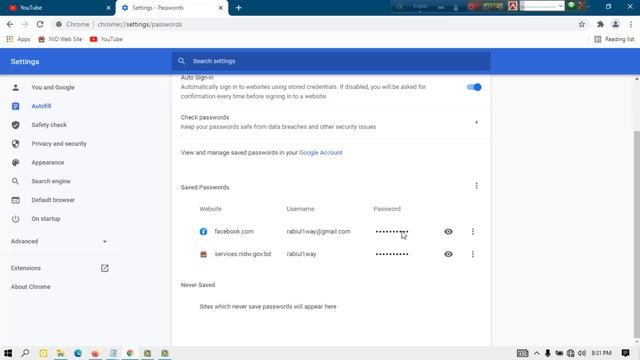Show hidden system tray icons
Screen dimensions: 640x360
tap(536, 353)
